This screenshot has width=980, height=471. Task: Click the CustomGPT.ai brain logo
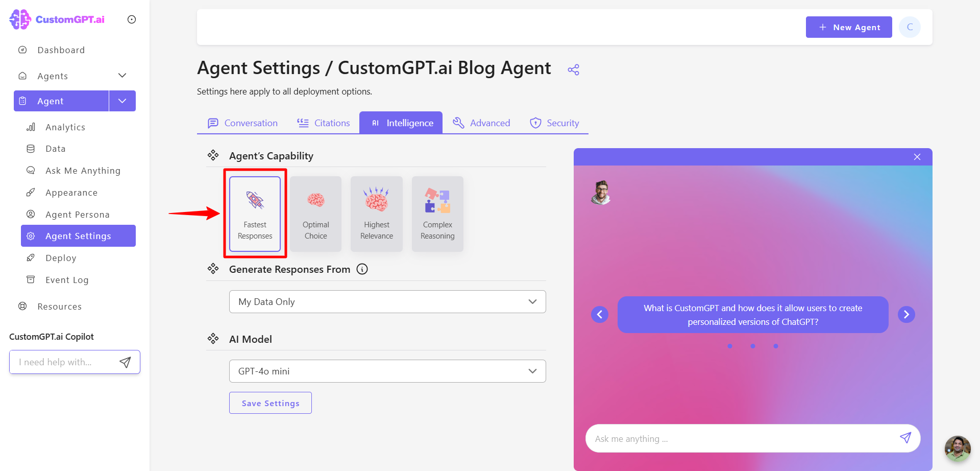(x=20, y=19)
